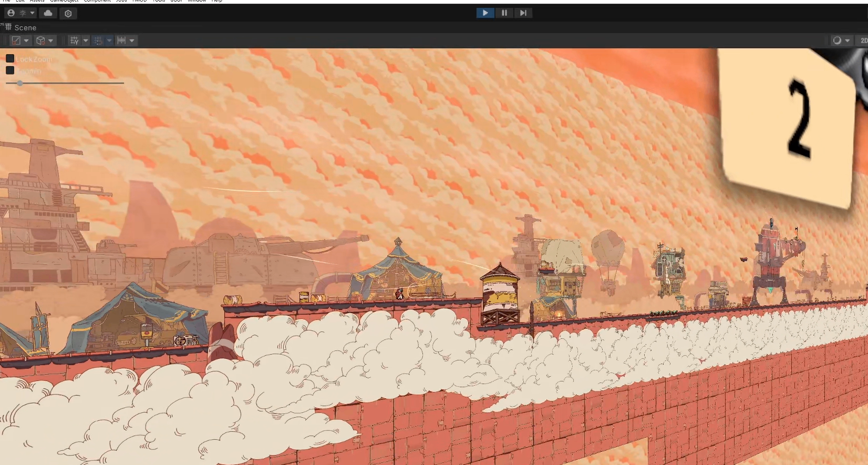868x465 pixels.
Task: Expand the grid visibility dropdown arrow
Action: coord(86,40)
